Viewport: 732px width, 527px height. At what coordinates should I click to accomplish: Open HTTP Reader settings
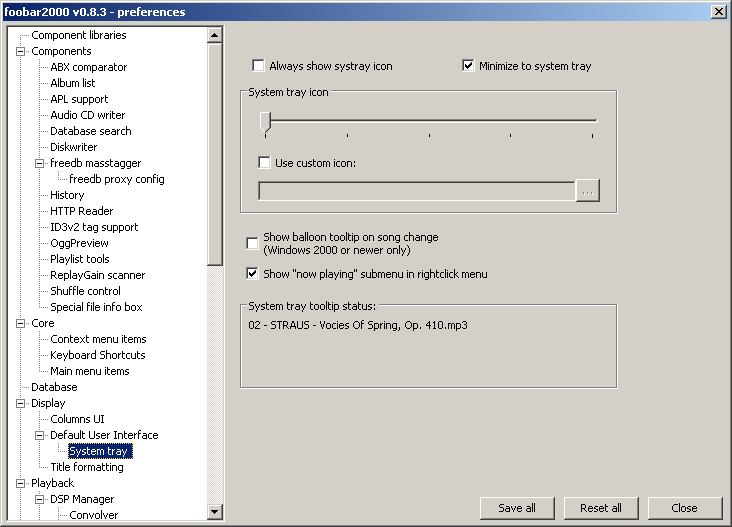pos(82,211)
